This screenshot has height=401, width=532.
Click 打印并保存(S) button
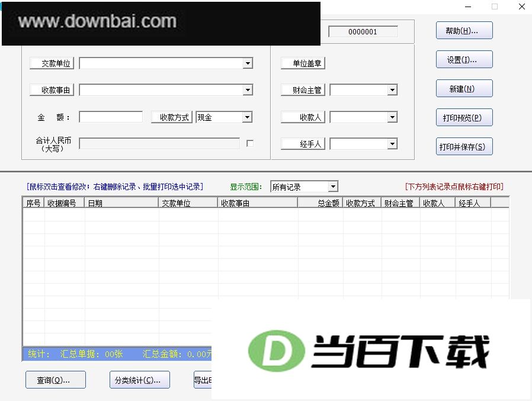tap(464, 146)
